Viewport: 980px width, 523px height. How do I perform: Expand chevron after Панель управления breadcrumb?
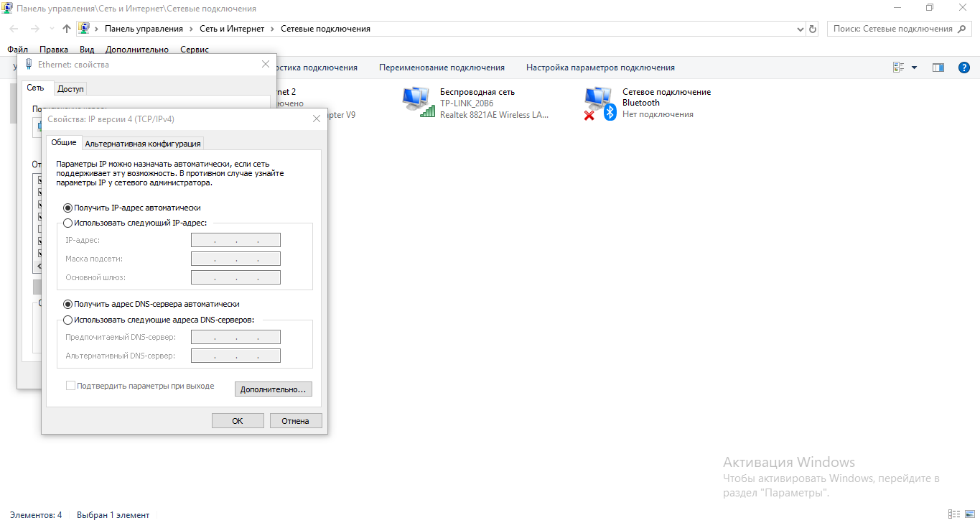[191, 29]
